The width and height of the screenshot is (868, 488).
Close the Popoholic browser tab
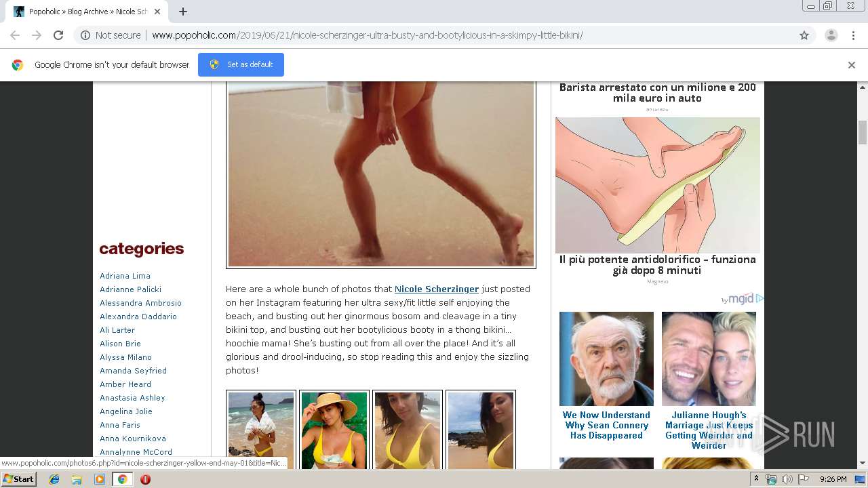157,12
